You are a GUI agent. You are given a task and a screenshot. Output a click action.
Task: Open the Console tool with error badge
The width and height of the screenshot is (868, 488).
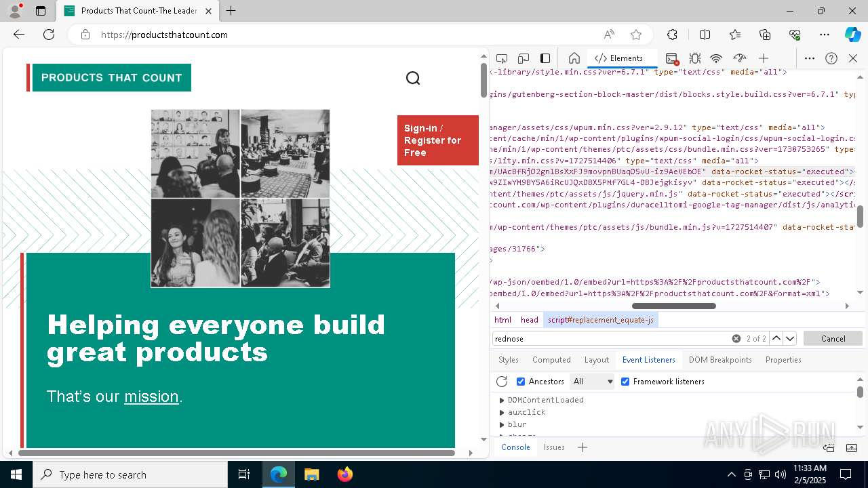(x=671, y=58)
